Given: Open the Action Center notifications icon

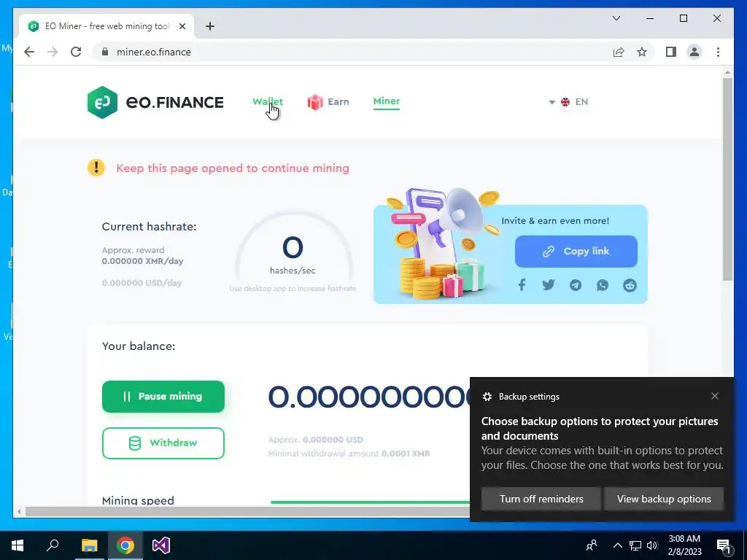Looking at the screenshot, I should (724, 546).
